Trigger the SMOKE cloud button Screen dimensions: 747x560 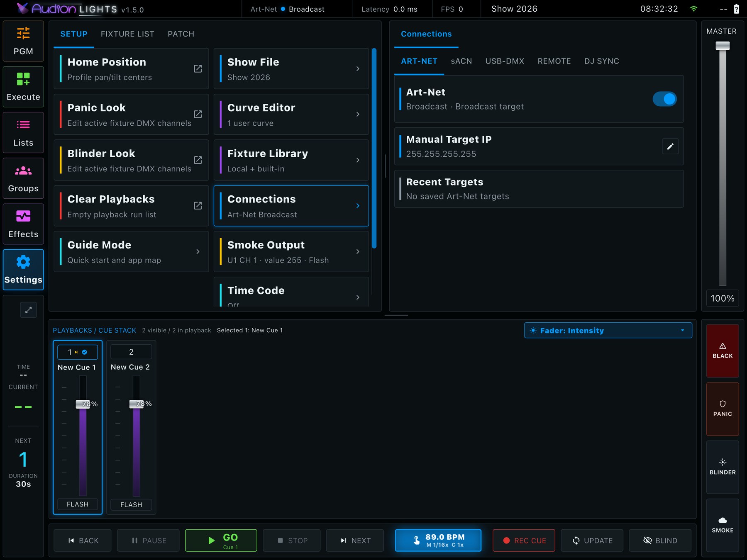tap(723, 525)
